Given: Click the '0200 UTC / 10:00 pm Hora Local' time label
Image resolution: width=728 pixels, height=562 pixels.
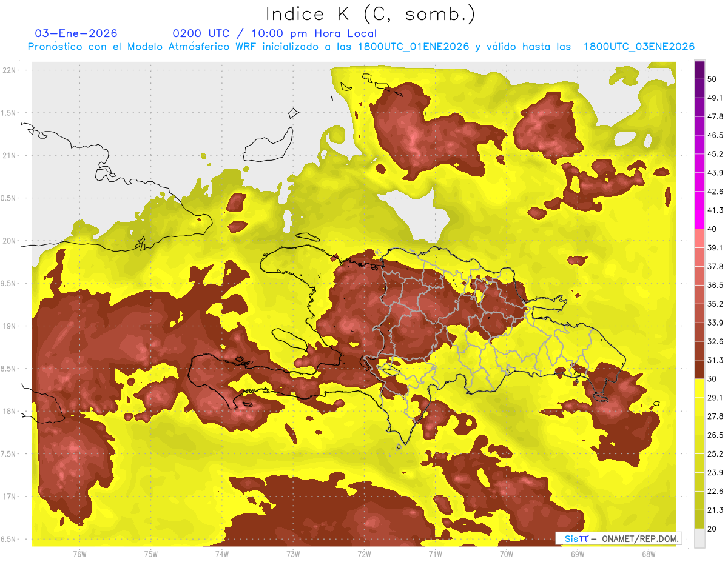Looking at the screenshot, I should (274, 33).
